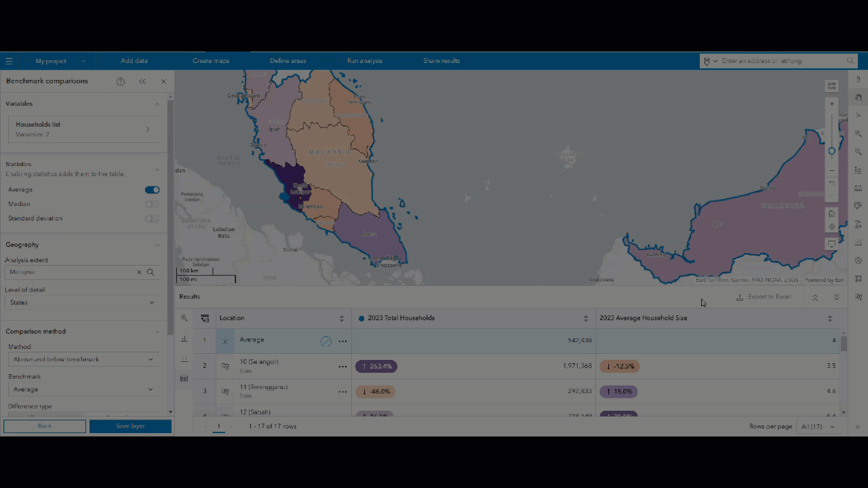Click the default map view home icon
The width and height of the screenshot is (868, 488).
click(x=831, y=213)
